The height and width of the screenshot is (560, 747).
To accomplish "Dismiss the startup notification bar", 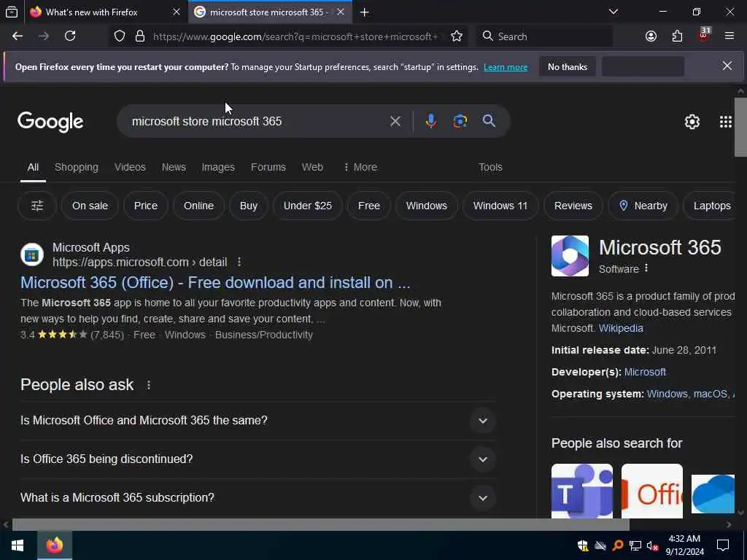I will [727, 66].
